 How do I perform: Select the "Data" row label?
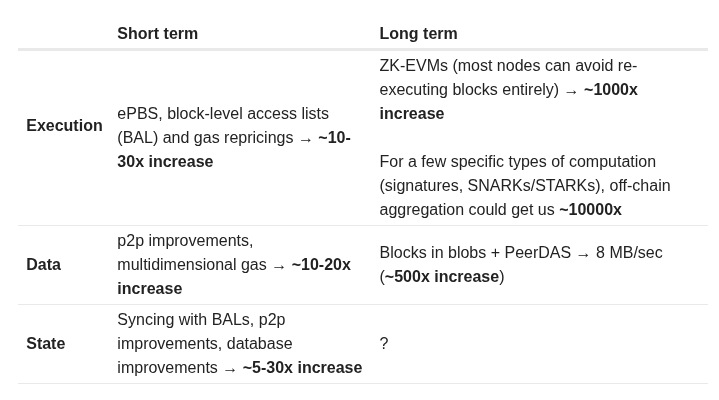[x=43, y=264]
